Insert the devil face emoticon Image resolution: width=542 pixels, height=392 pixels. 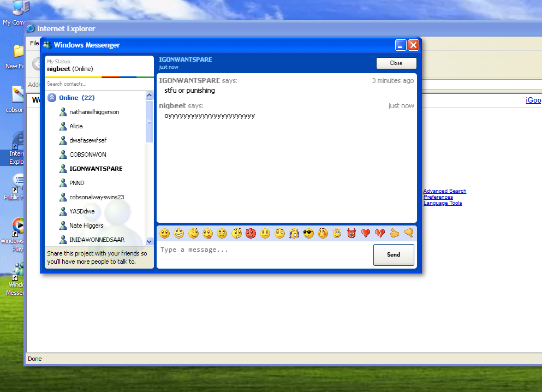tap(352, 234)
